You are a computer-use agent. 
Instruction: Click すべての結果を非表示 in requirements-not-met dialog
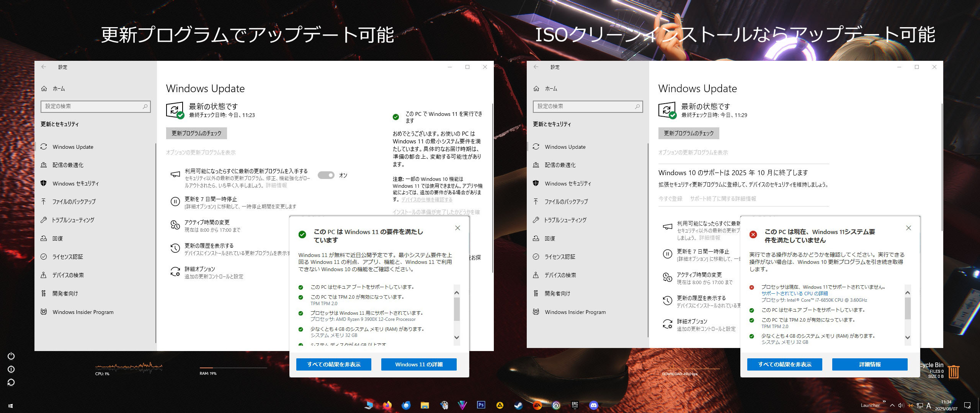tap(785, 364)
